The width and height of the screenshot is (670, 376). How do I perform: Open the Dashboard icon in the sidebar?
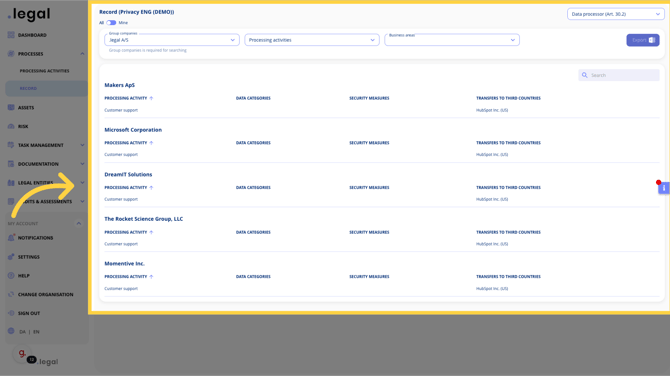(11, 35)
